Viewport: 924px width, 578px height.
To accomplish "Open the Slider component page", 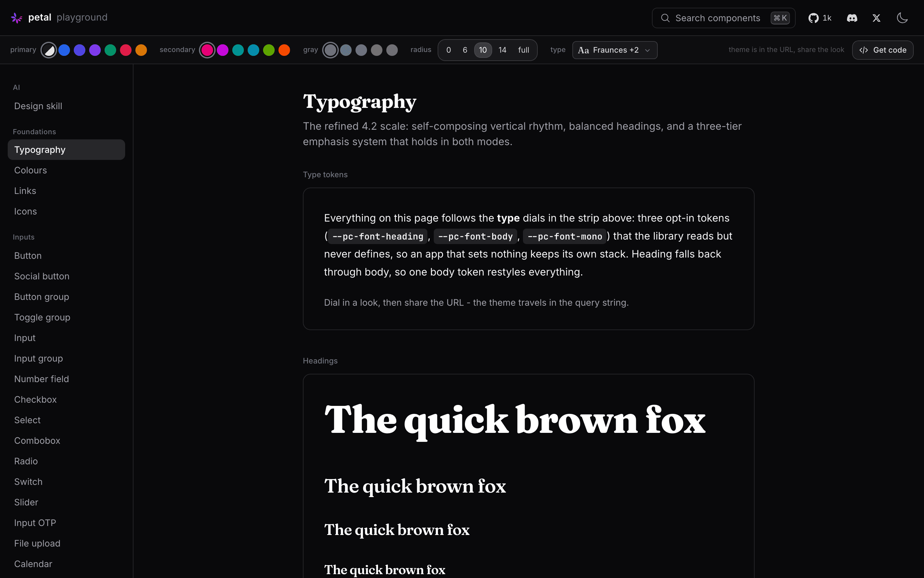I will pos(66,502).
